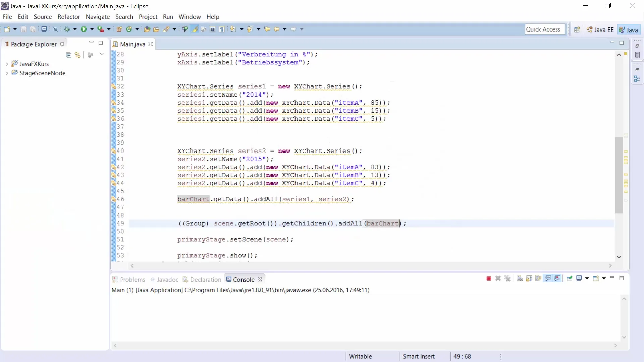Image resolution: width=644 pixels, height=362 pixels.
Task: Toggle Show Console When Standard Out Changes
Action: [548, 278]
